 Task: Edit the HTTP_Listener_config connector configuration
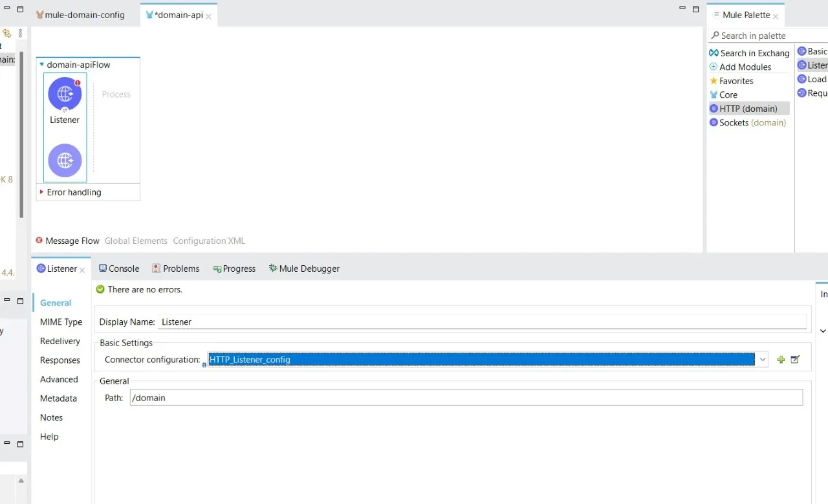click(x=795, y=360)
